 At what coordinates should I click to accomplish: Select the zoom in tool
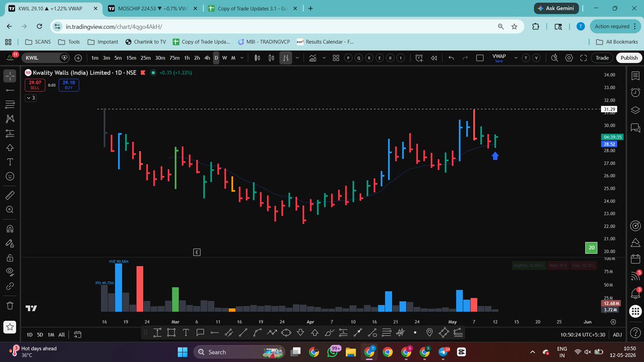coord(10,209)
